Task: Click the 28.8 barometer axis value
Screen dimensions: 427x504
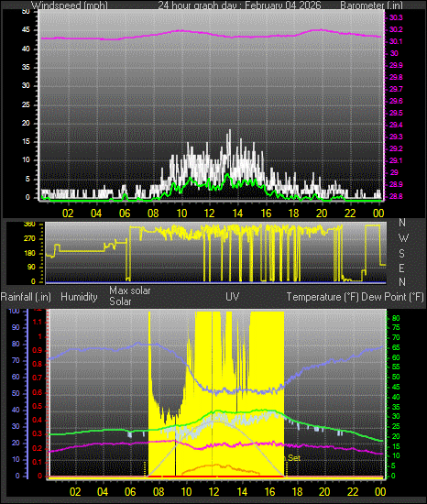Action: point(396,196)
